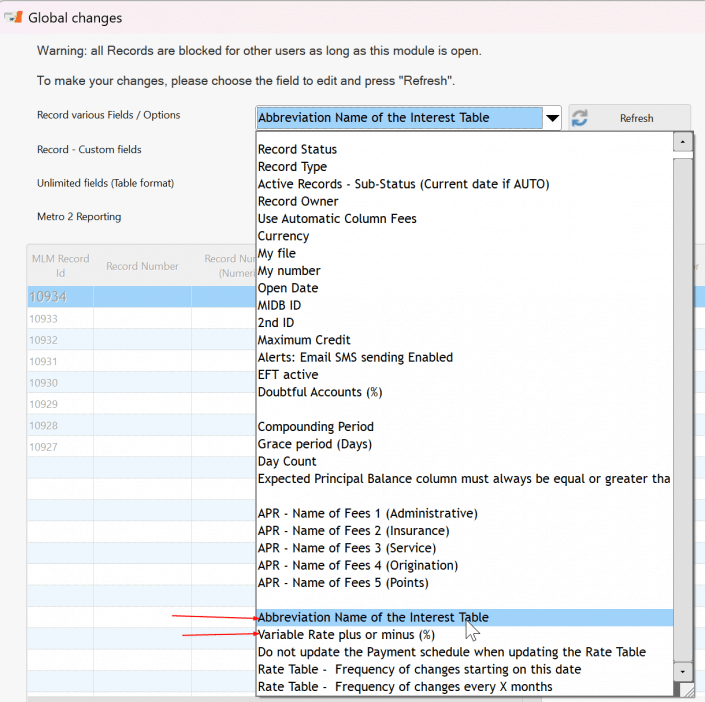This screenshot has height=702, width=705.
Task: Select Variable Rate plus or minus (%)
Action: tap(346, 635)
